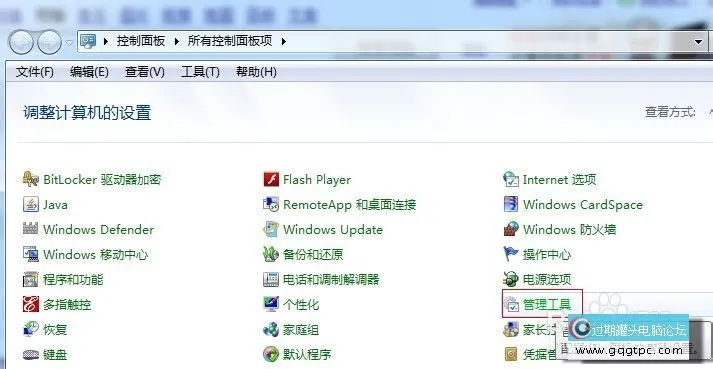Click the control panel icon in address bar
Image resolution: width=713 pixels, height=369 pixels.
click(x=88, y=41)
